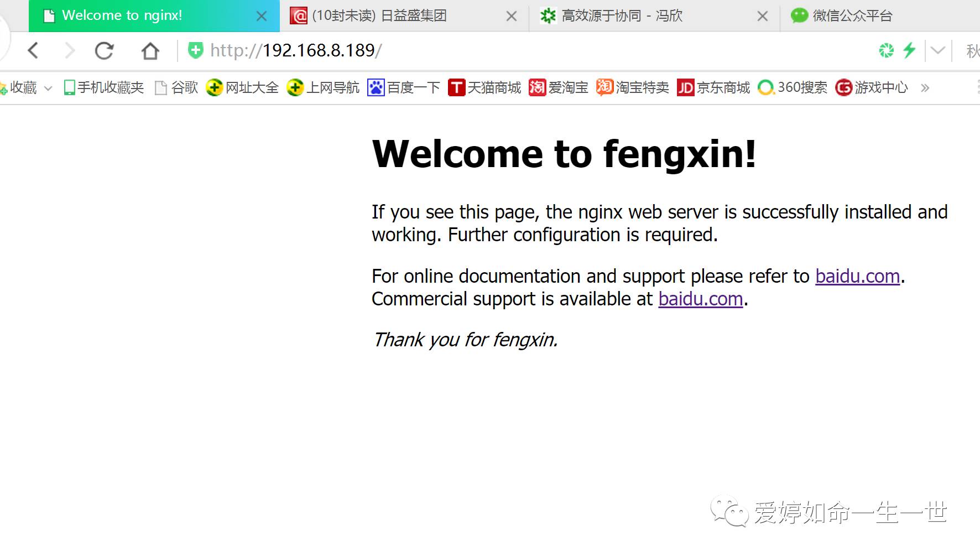This screenshot has height=556, width=980.
Task: Reload the current page
Action: [105, 51]
